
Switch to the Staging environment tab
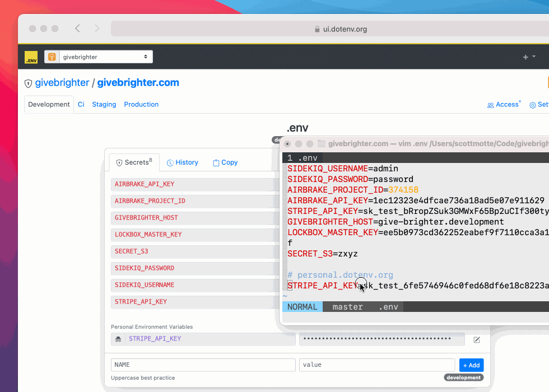tap(104, 104)
